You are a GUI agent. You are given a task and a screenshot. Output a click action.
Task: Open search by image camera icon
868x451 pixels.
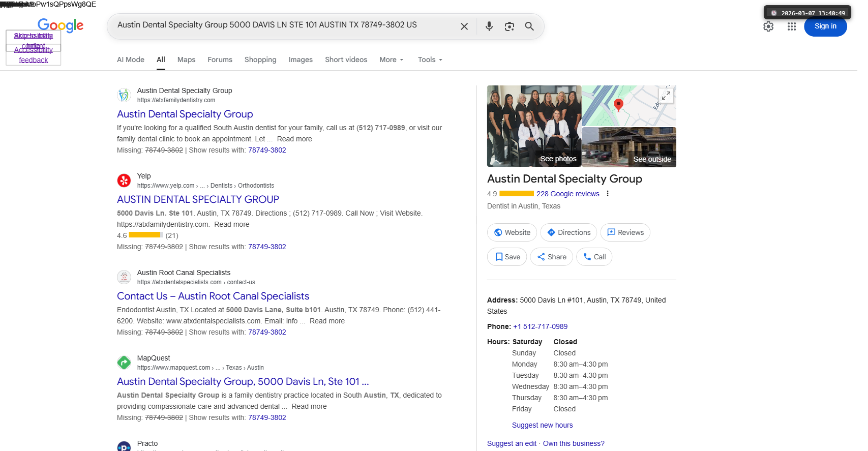click(x=509, y=26)
